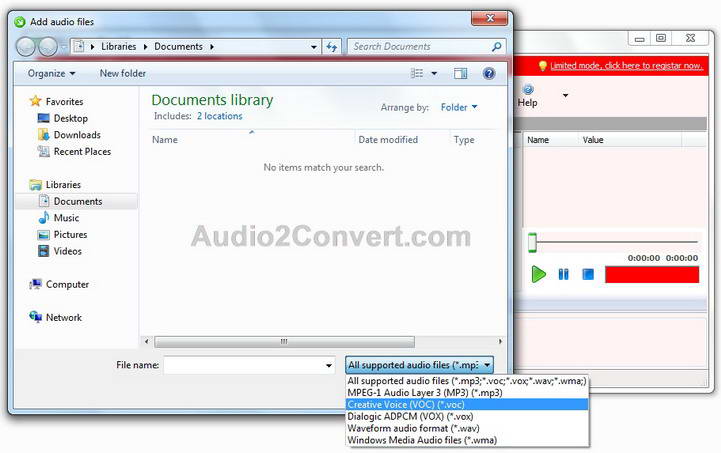721x453 pixels.
Task: Open the Organize menu
Action: (x=51, y=74)
